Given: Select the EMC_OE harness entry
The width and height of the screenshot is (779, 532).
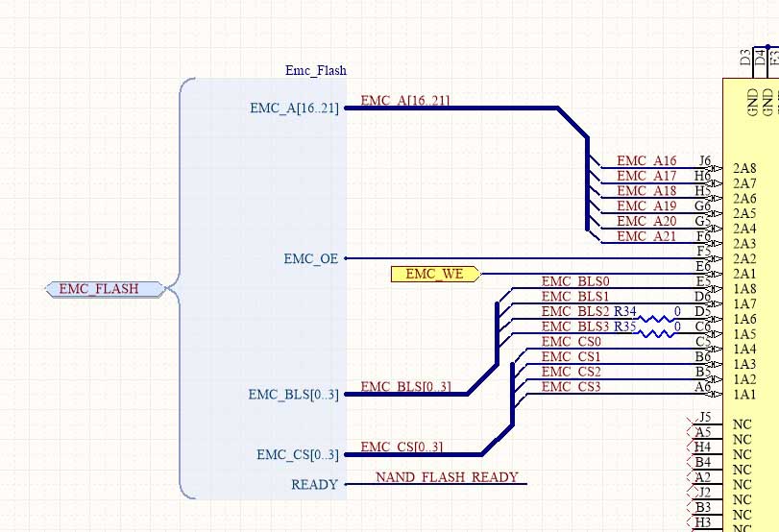Looking at the screenshot, I should coord(310,258).
